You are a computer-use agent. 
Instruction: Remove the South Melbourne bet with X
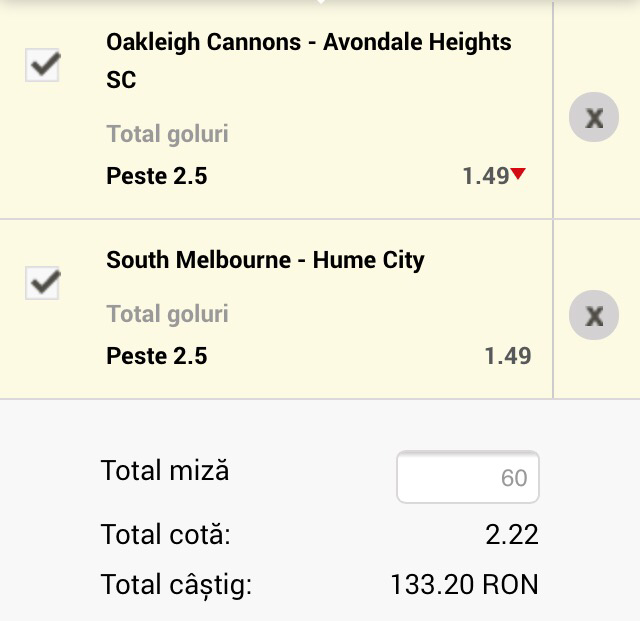594,316
